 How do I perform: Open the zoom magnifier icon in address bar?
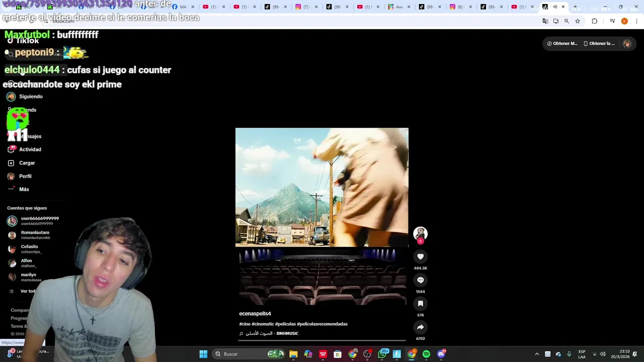[567, 21]
